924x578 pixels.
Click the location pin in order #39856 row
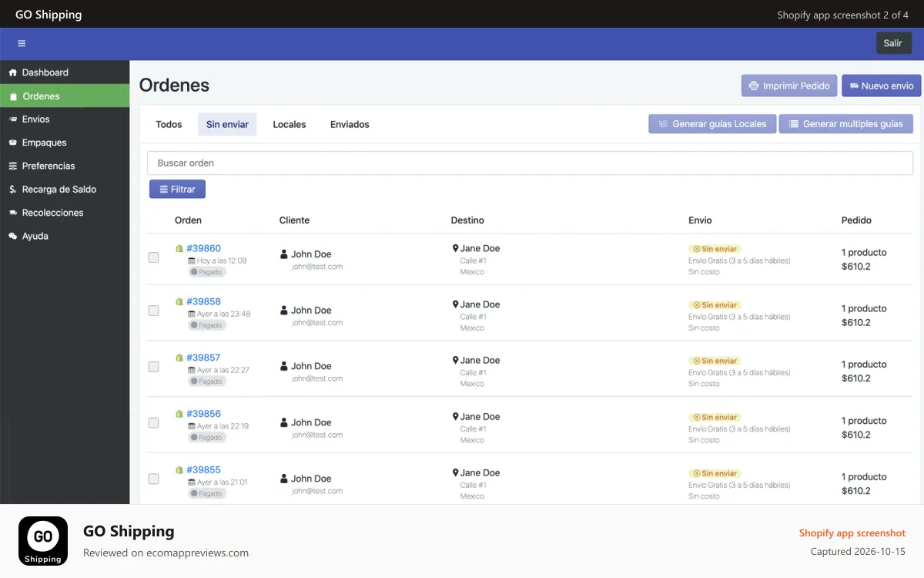(x=455, y=416)
